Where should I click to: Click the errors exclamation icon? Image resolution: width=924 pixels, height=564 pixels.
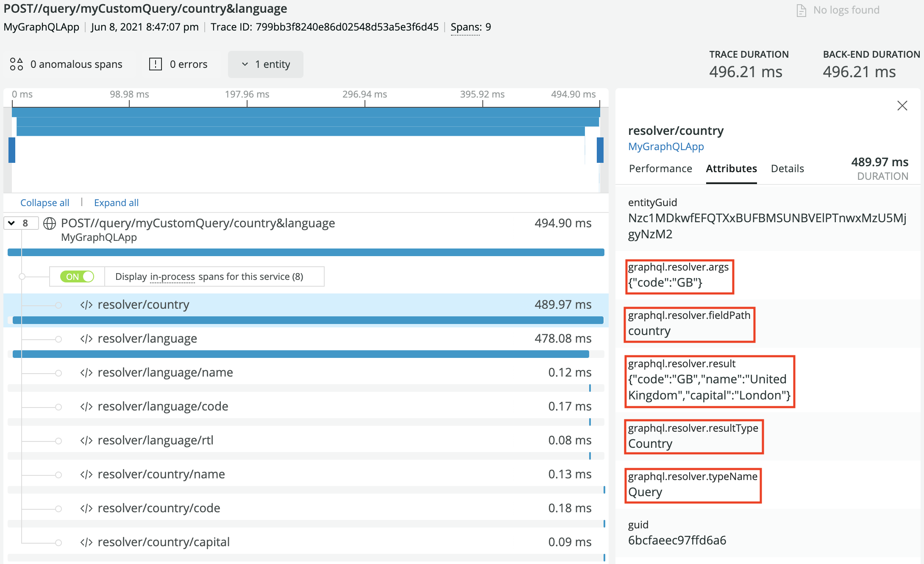pyautogui.click(x=156, y=64)
